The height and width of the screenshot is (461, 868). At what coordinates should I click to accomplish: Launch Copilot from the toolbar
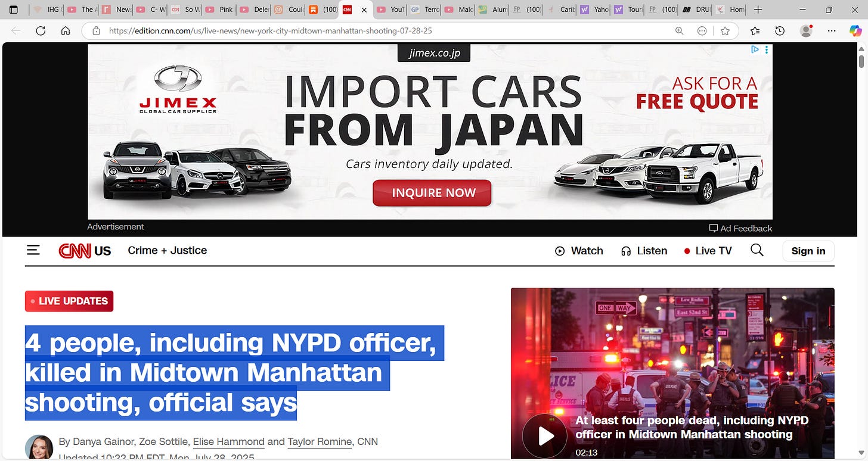click(x=855, y=31)
